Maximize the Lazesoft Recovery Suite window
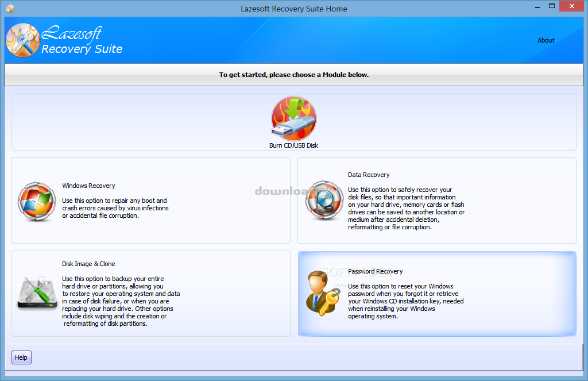 (552, 6)
